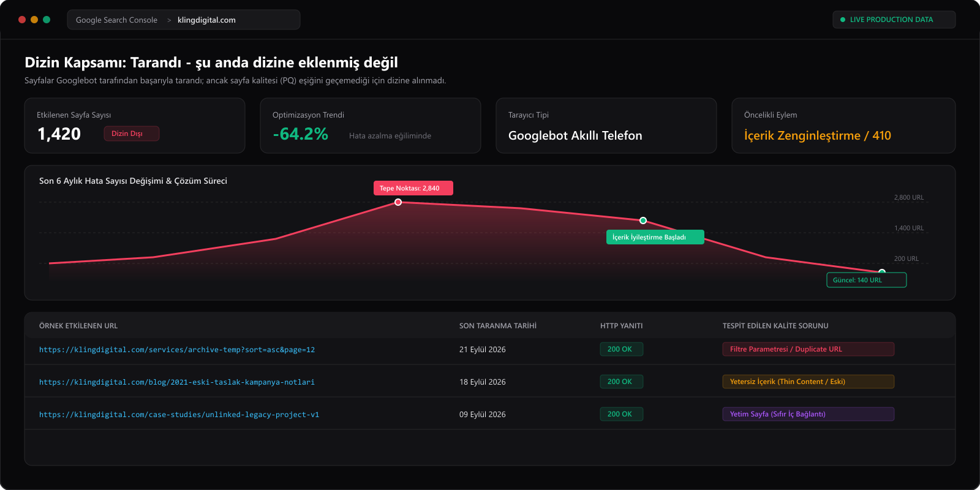Select klingdigital.com in the breadcrumb
The image size is (980, 490).
click(206, 20)
